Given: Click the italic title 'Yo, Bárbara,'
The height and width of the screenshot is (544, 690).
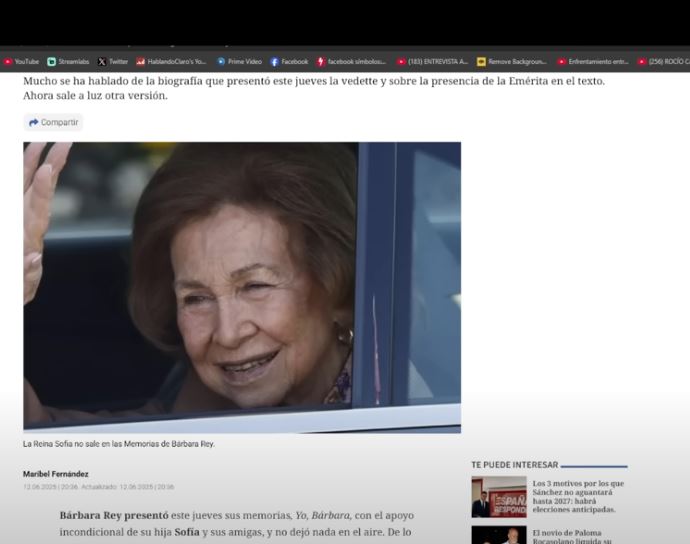Looking at the screenshot, I should 323,515.
